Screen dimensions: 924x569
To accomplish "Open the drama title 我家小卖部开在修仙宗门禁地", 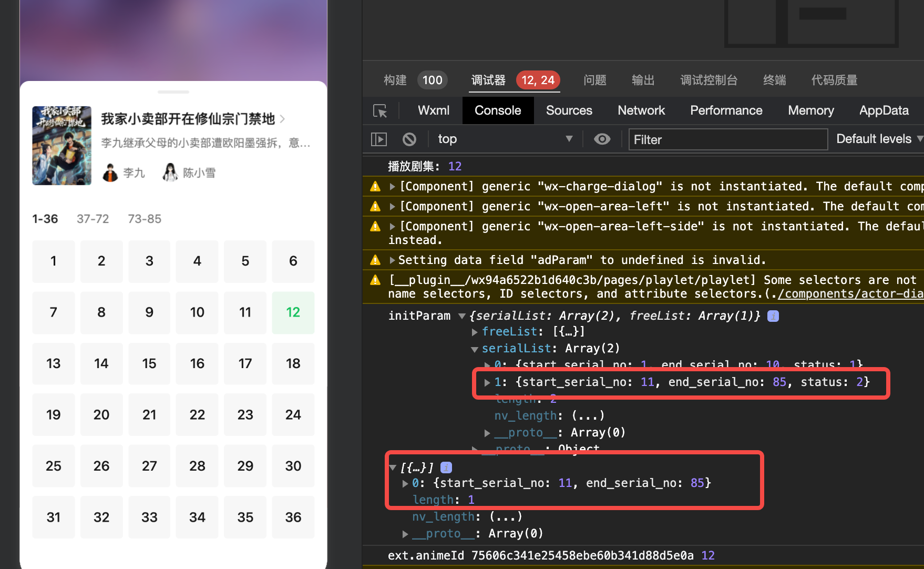I will 188,119.
